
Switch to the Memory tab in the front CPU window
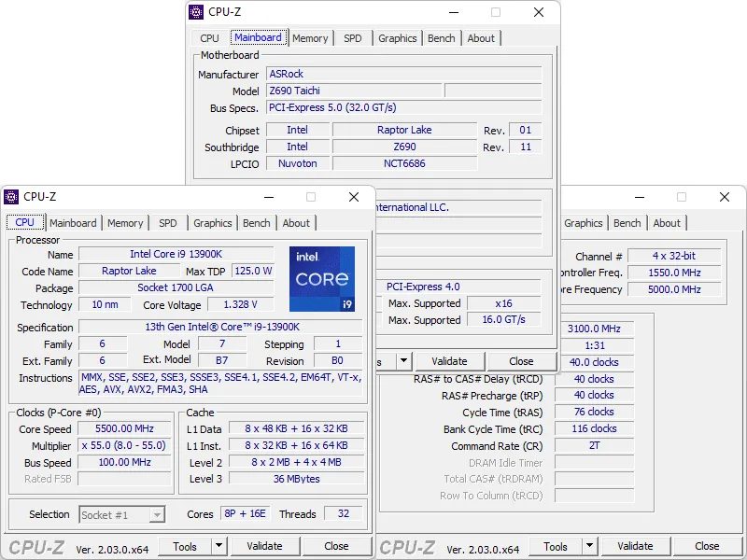point(125,223)
